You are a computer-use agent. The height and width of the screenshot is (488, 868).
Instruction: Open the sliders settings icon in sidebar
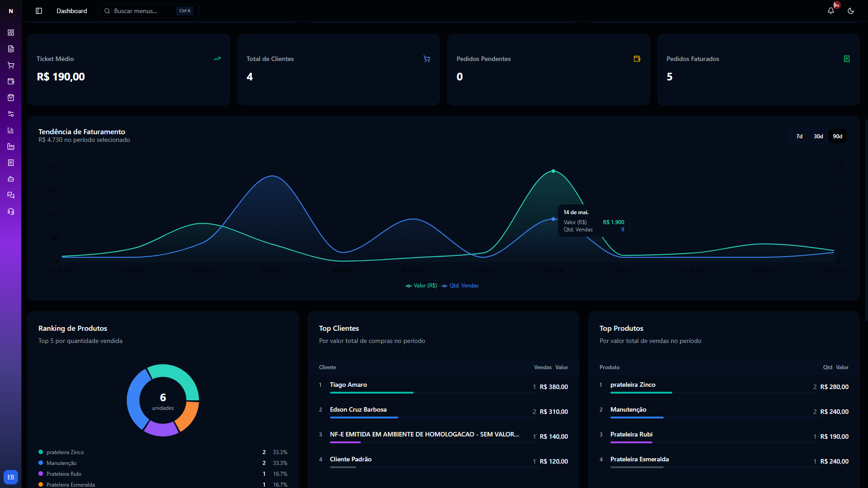click(x=11, y=114)
